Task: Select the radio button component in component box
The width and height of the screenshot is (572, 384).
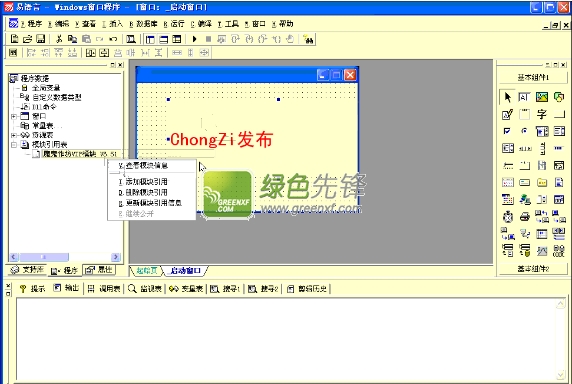Action: (x=524, y=131)
